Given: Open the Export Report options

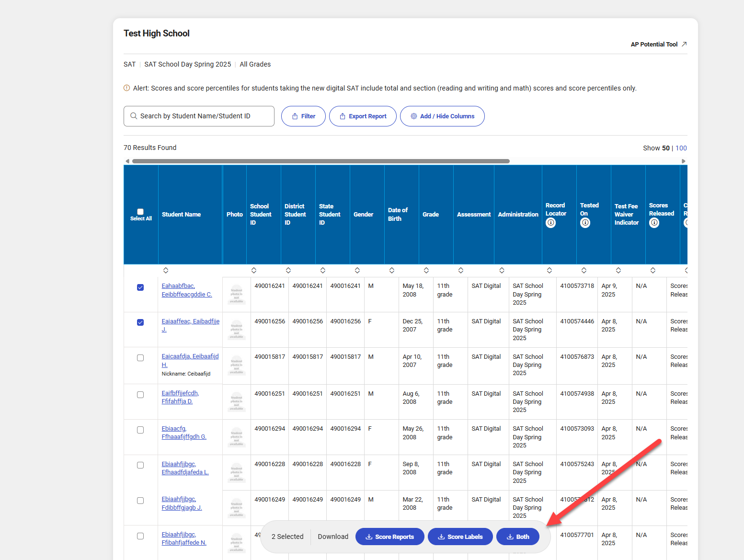Looking at the screenshot, I should 363,116.
